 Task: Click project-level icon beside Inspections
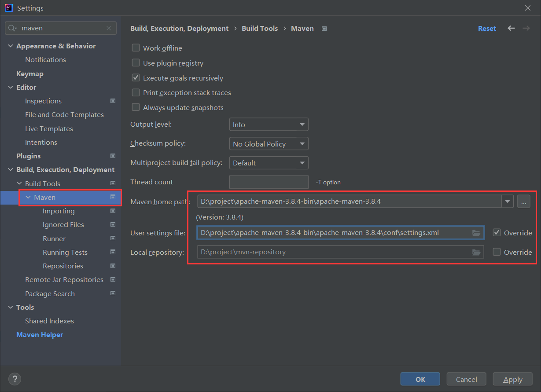[113, 101]
